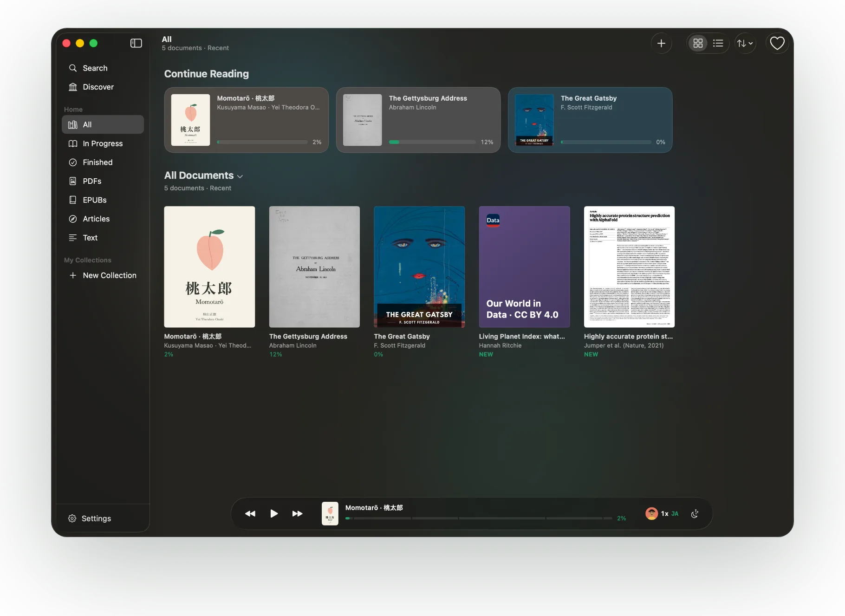Click the plus add document button
The height and width of the screenshot is (616, 845).
[661, 43]
